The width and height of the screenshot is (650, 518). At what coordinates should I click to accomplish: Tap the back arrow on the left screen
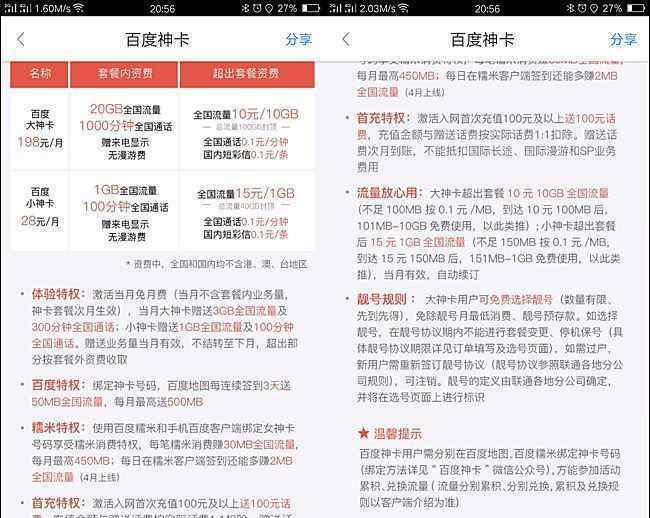21,40
